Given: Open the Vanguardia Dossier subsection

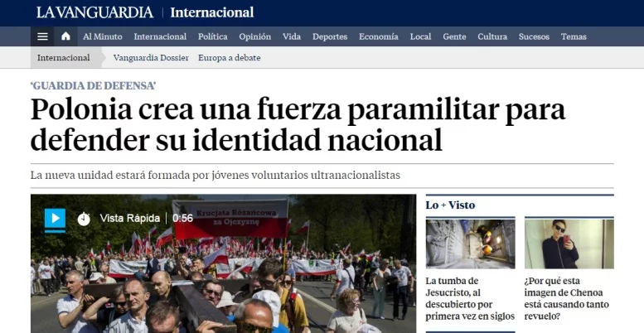Looking at the screenshot, I should coord(151,58).
